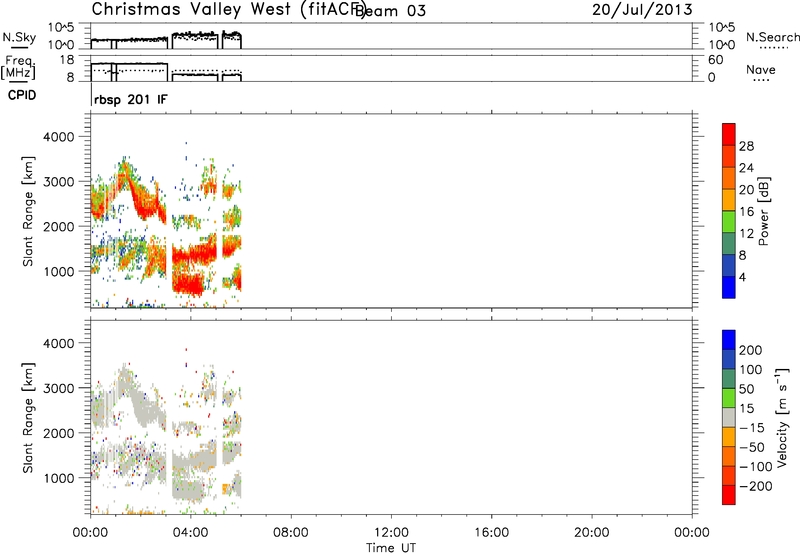Viewport: 800px width, 554px height.
Task: Click "Slant Range [km]" label of velocity panel
Action: pyautogui.click(x=28, y=418)
